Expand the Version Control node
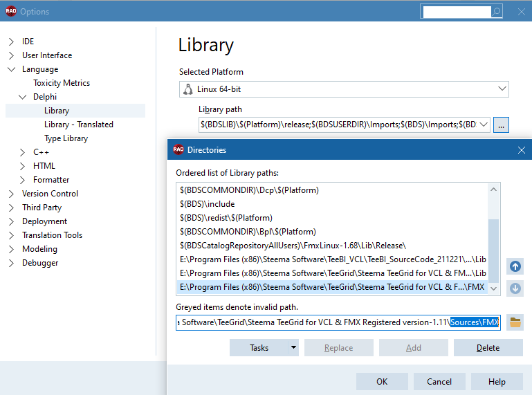 [x=11, y=194]
